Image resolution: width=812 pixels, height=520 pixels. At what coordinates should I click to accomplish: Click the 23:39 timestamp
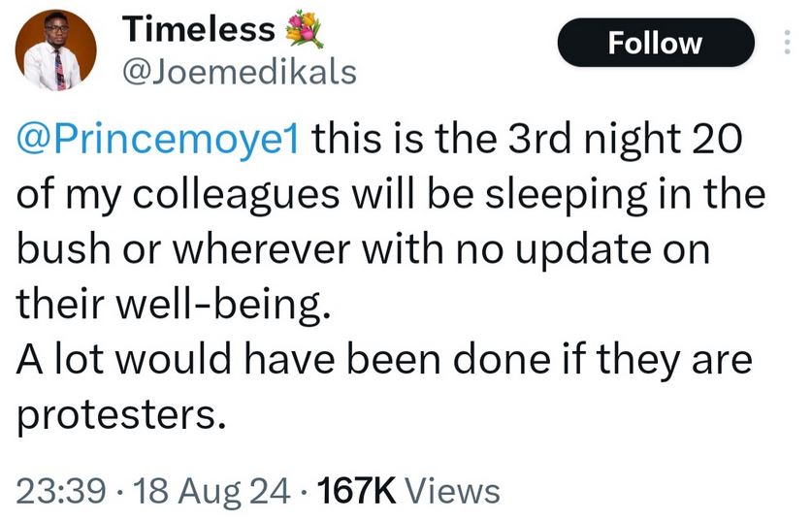61,490
